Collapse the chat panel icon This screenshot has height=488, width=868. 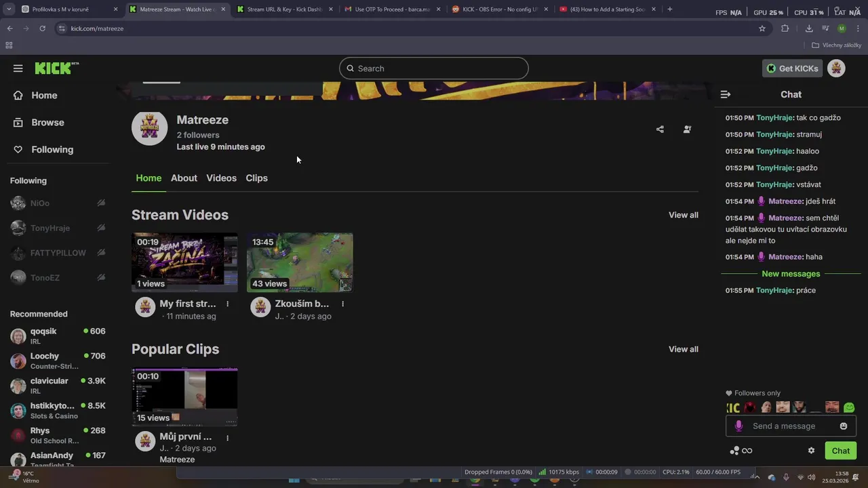tap(726, 94)
